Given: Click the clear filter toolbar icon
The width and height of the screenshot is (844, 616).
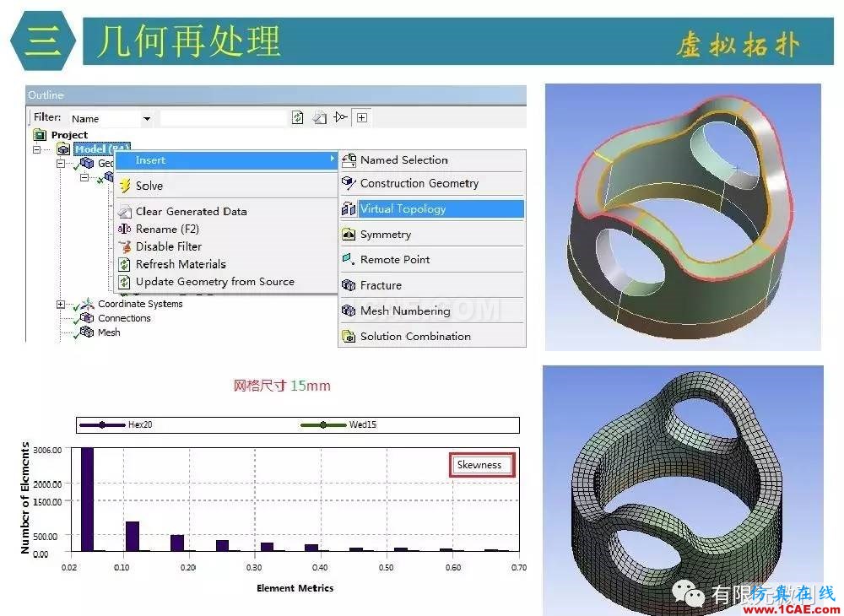Looking at the screenshot, I should click(x=320, y=117).
